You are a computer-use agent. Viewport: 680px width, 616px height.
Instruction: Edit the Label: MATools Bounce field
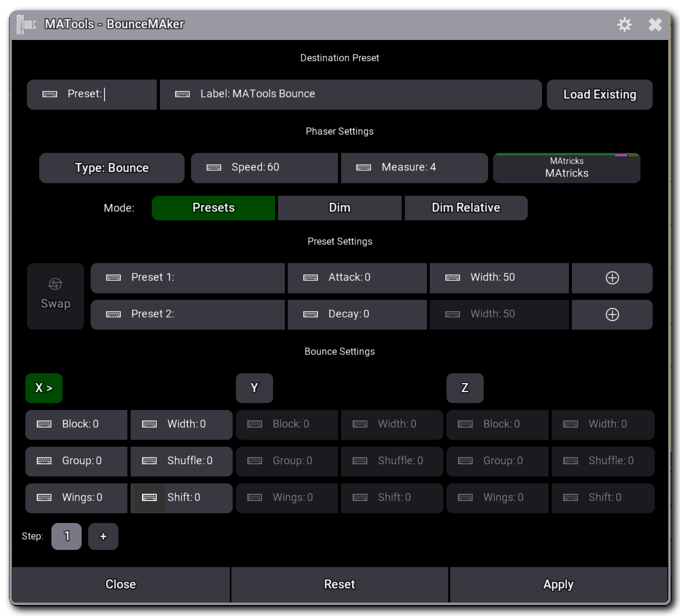(351, 95)
